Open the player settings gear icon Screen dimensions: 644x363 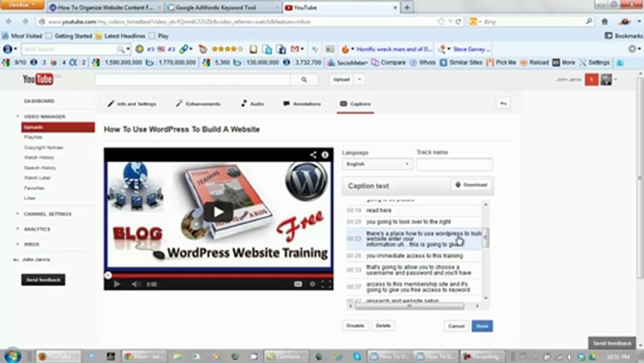[x=312, y=284]
